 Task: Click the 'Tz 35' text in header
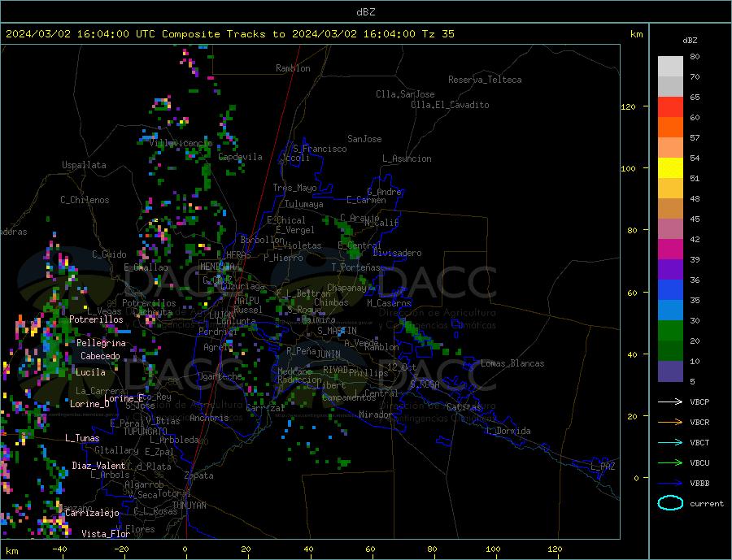438,34
